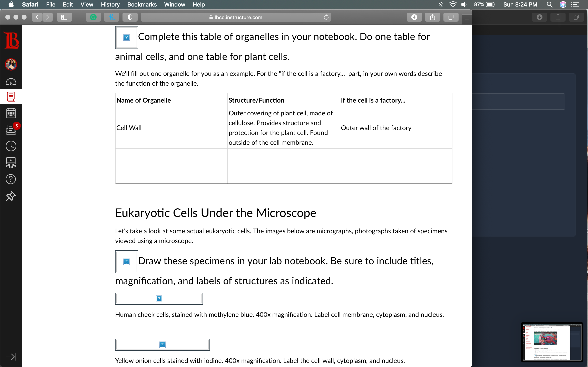Open the screenshot preview thumbnail

point(552,342)
